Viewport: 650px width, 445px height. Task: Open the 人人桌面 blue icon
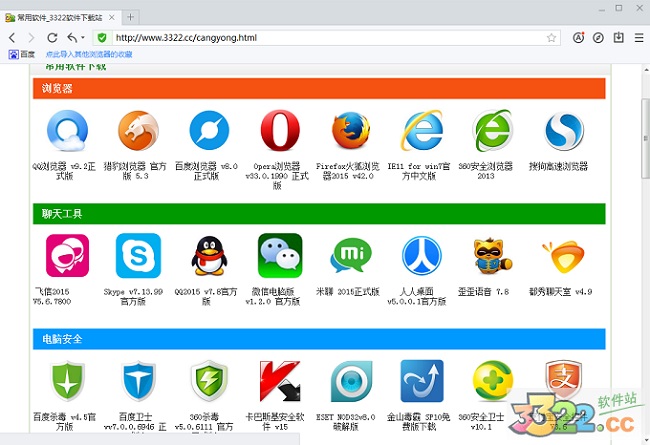click(422, 255)
